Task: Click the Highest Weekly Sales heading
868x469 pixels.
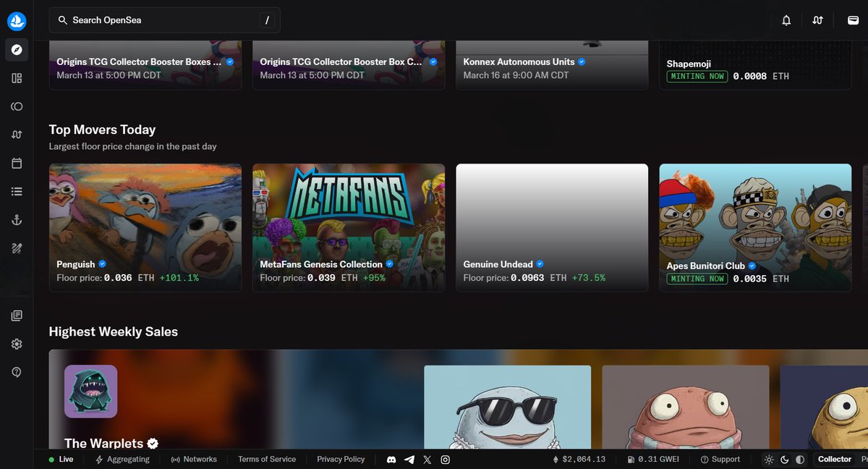Action: coord(114,331)
